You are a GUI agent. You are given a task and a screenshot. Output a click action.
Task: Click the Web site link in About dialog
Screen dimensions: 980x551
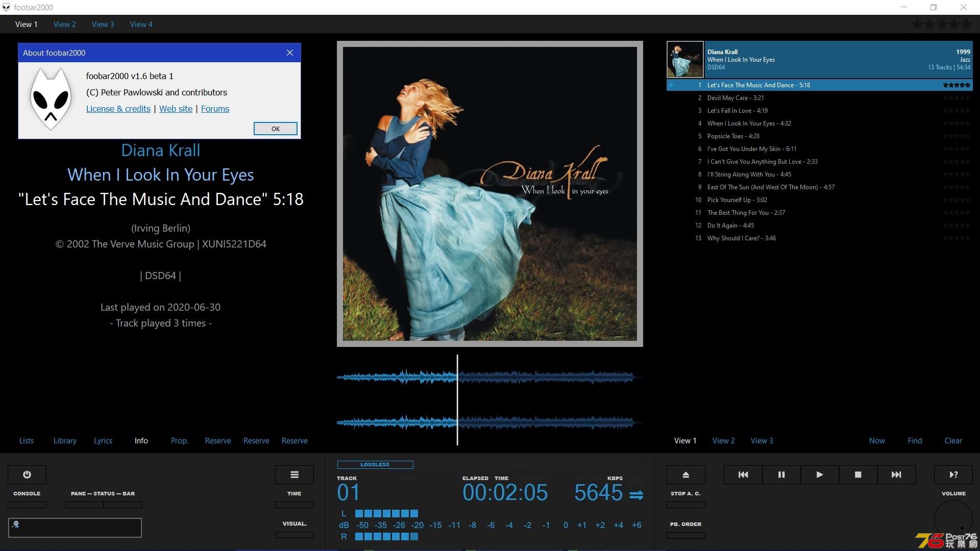click(176, 108)
